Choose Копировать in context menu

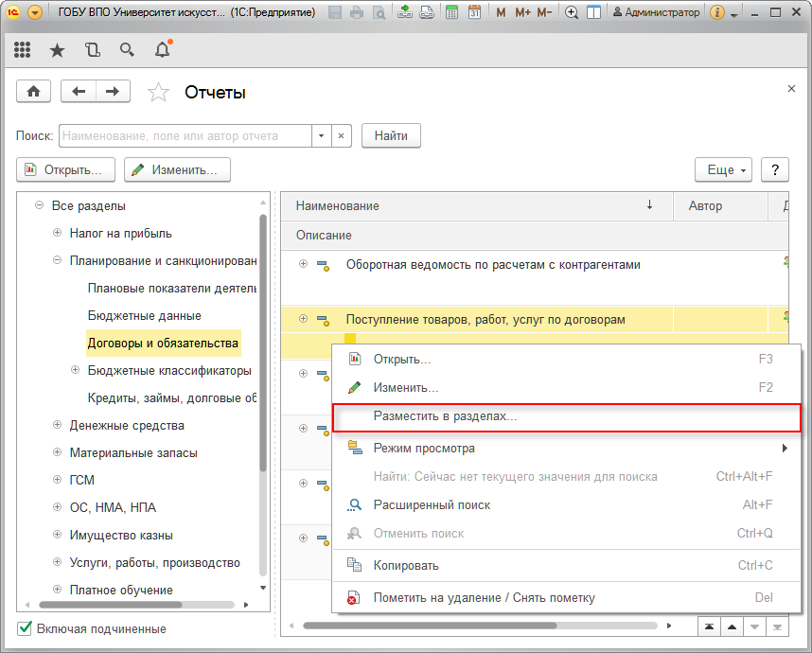567,566
